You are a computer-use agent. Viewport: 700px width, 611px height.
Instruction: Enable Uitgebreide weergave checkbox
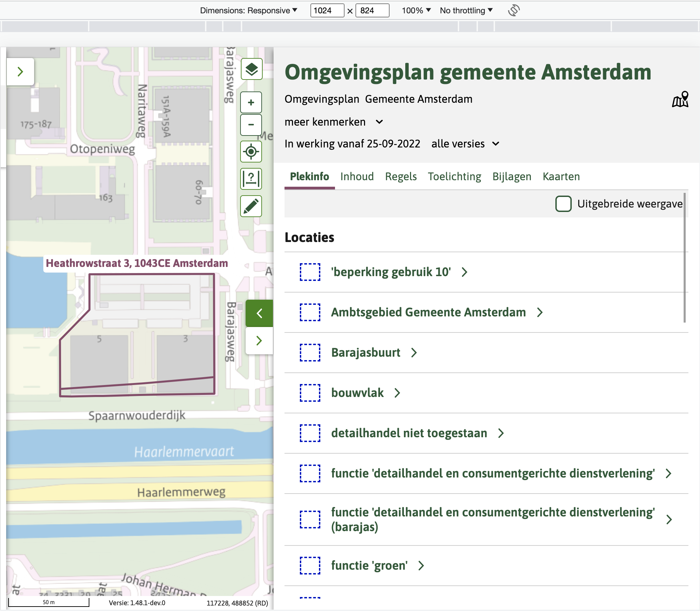coord(564,204)
